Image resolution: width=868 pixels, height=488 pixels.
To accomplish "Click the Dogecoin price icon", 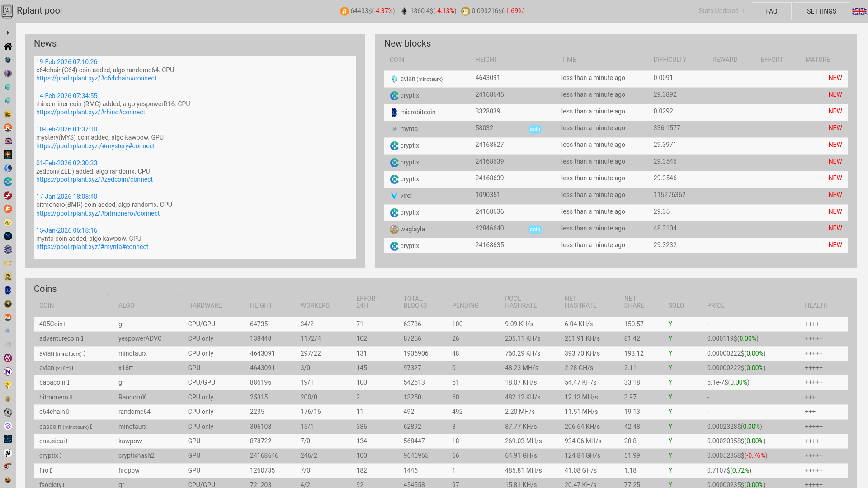I will 465,11.
